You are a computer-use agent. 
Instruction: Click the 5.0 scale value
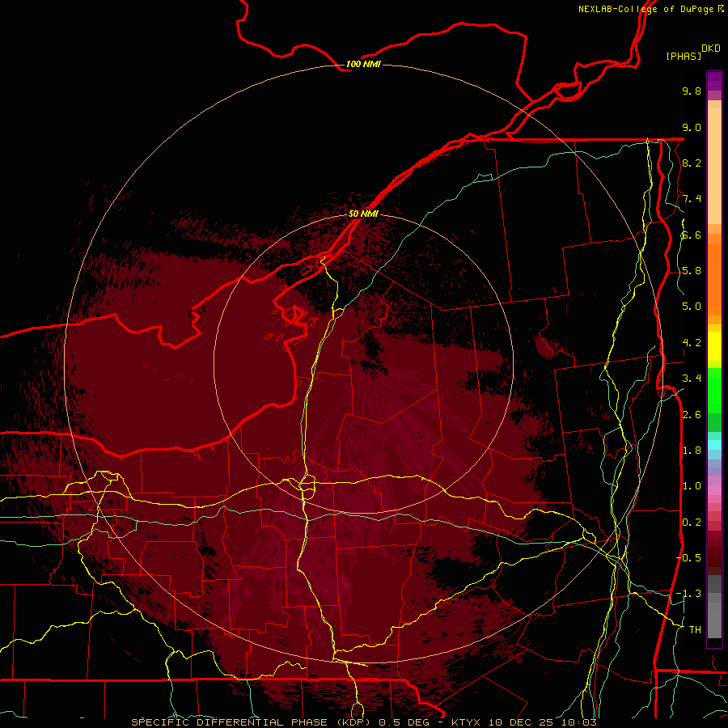692,307
